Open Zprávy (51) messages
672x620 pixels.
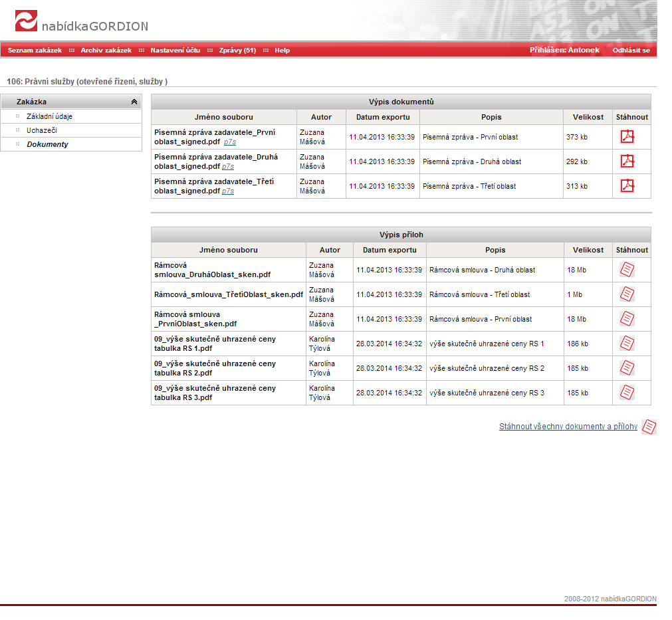coord(237,51)
